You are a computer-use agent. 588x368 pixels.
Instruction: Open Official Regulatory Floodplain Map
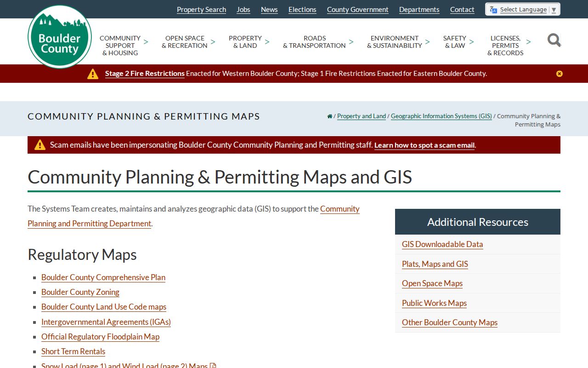pos(101,337)
